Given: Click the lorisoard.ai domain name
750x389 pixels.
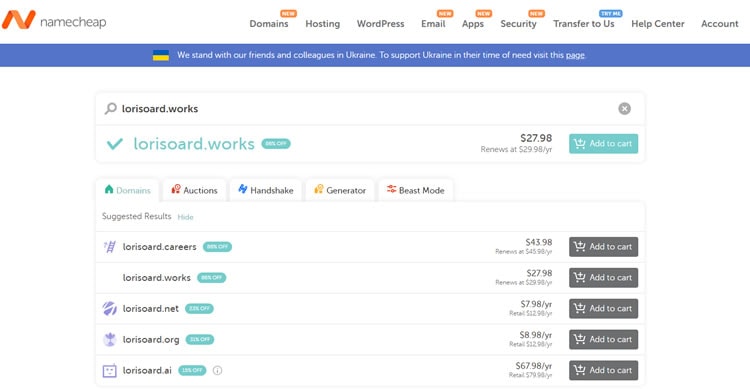Looking at the screenshot, I should 147,370.
